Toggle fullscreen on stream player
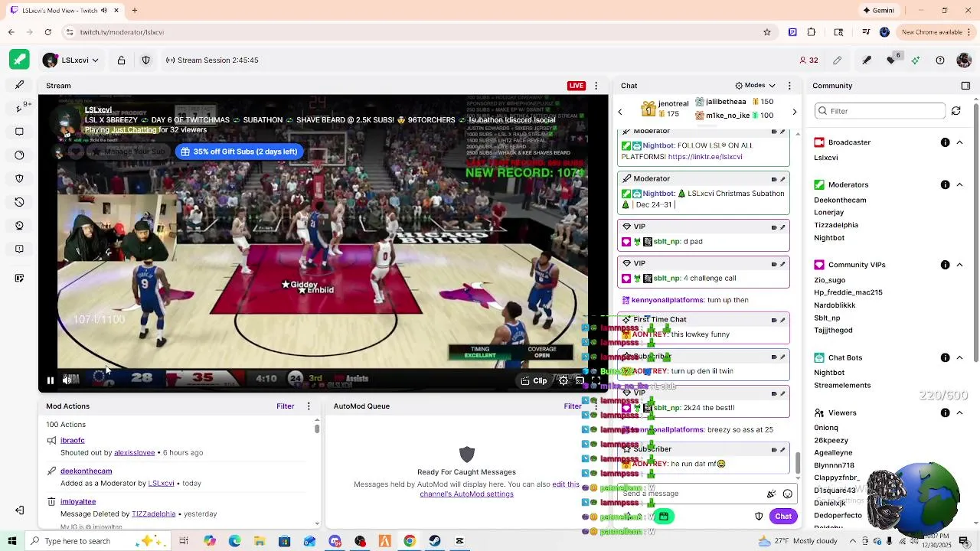Screen dimensions: 980x551 (x=596, y=380)
